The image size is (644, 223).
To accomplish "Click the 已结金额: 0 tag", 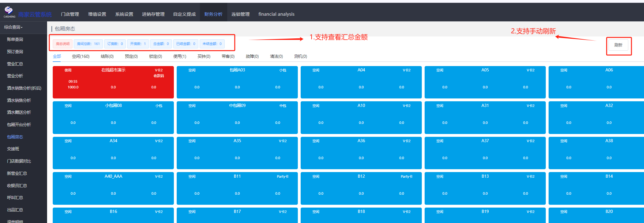I will point(186,44).
